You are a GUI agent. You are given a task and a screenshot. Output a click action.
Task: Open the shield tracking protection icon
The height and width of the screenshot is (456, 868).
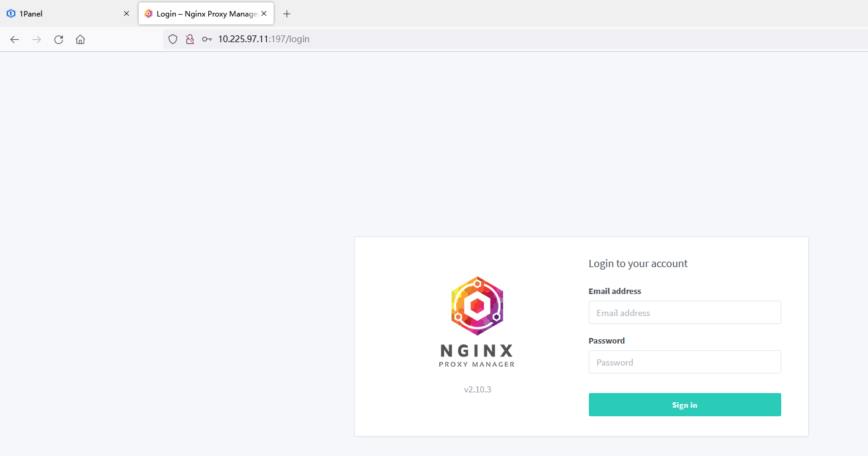[x=173, y=39]
